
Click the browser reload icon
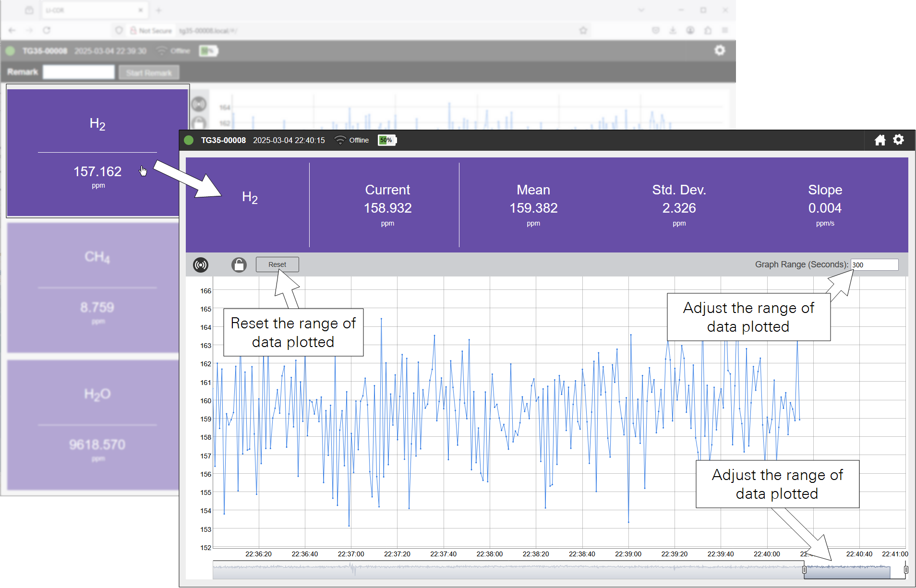tap(47, 30)
